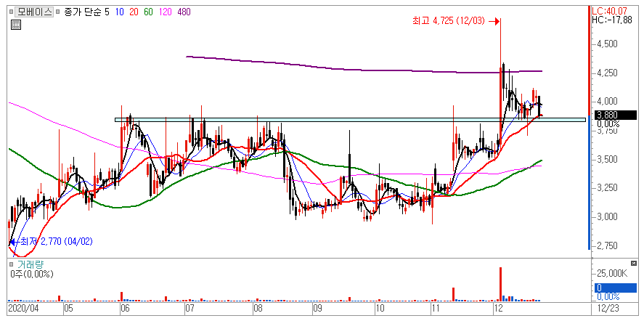
Task: Select the 종가 단순 moving average label
Action: click(83, 12)
